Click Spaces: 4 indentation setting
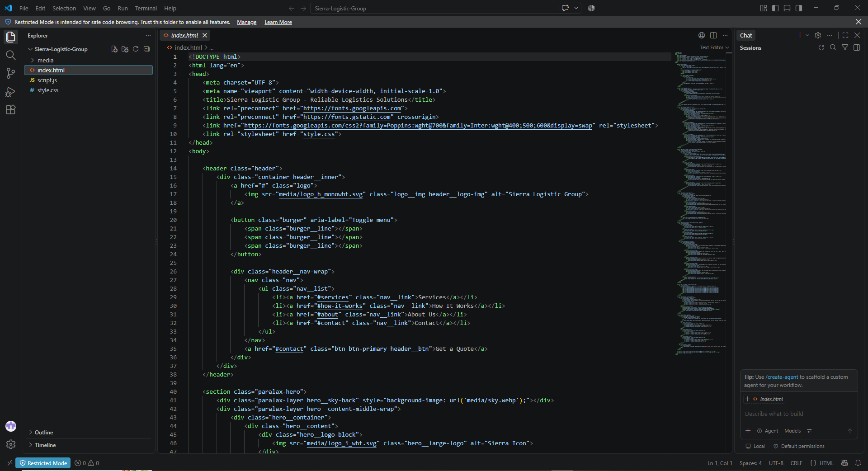The height and width of the screenshot is (471, 868). coord(750,463)
